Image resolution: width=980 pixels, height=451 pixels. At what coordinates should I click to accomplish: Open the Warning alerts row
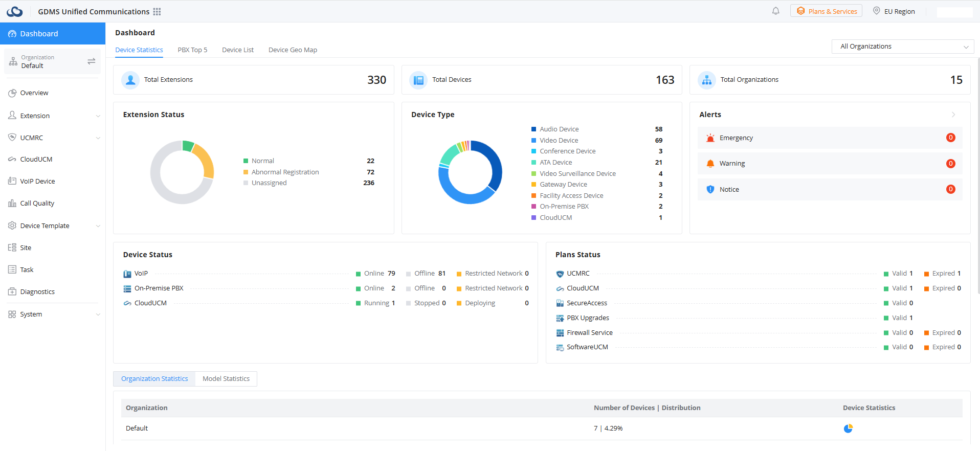click(830, 164)
